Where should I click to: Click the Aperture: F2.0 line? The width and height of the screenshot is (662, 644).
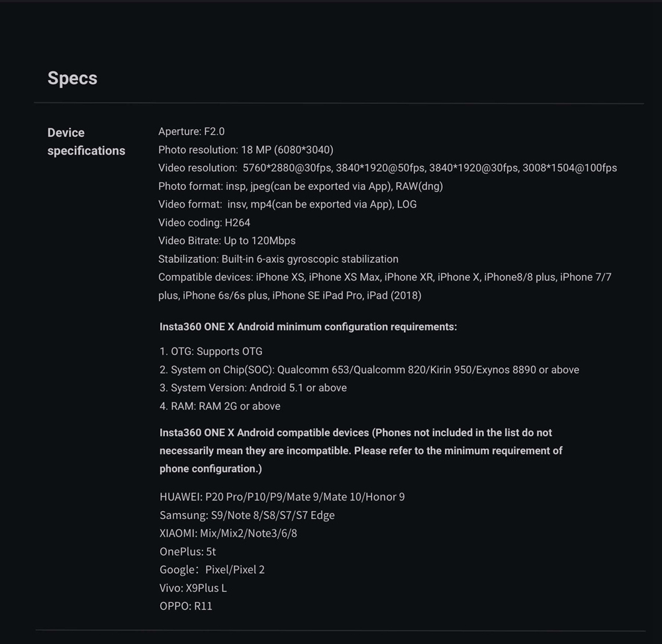(x=191, y=132)
